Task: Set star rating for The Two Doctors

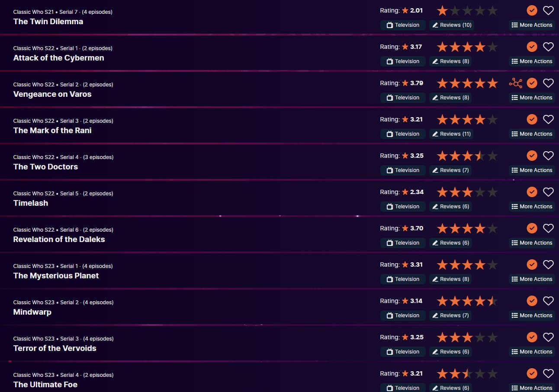Action: coord(467,156)
